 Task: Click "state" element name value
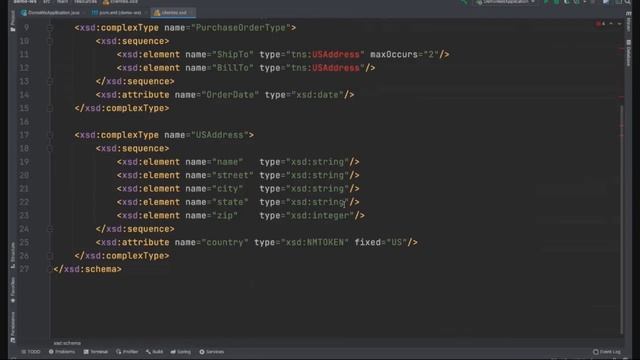[230, 202]
